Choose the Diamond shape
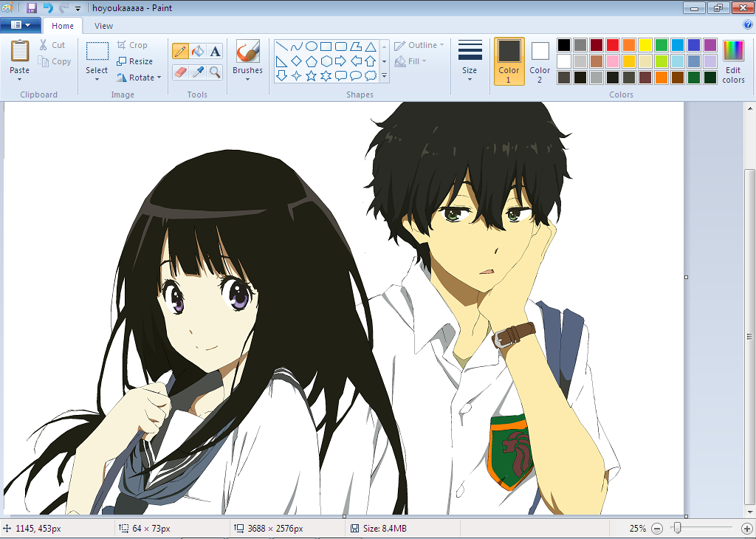This screenshot has width=756, height=539. pos(297,61)
